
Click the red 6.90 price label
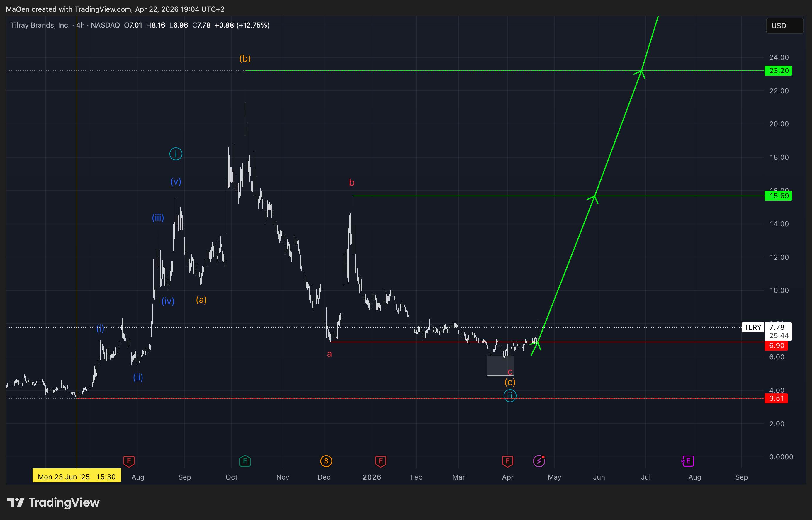[x=776, y=345]
